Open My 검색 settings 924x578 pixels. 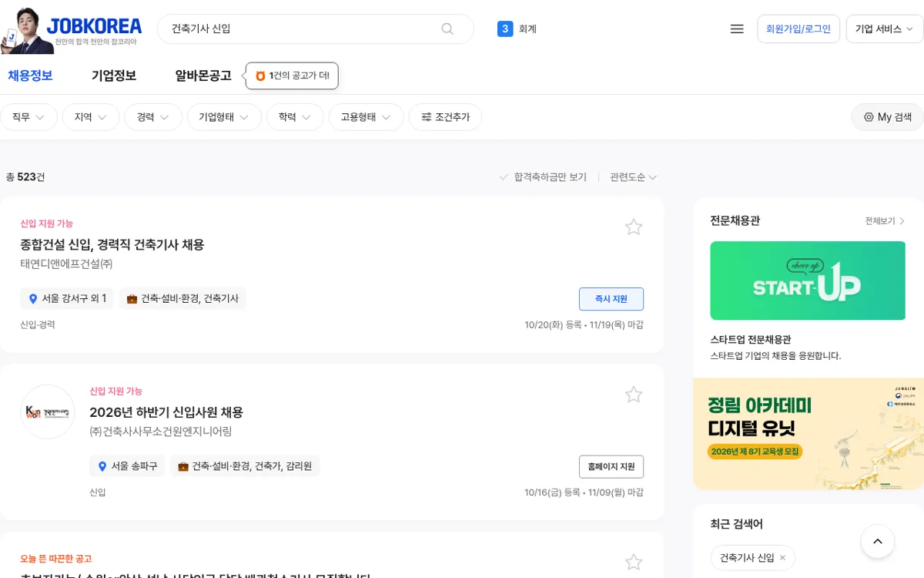[887, 117]
